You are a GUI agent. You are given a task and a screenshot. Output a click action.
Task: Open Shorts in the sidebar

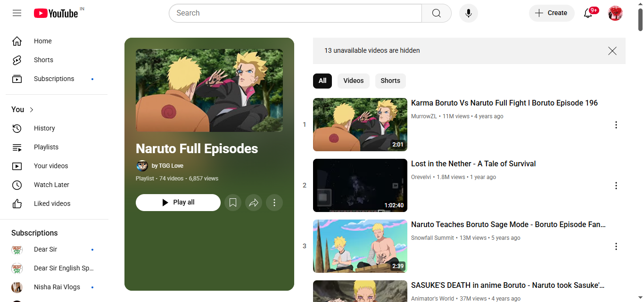tap(57, 60)
